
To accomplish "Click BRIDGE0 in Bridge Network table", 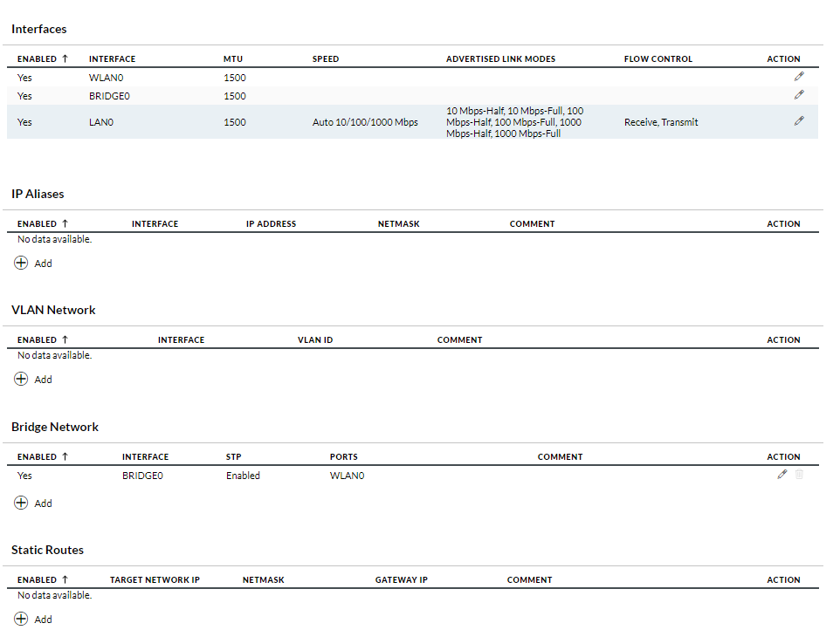I will coord(142,476).
